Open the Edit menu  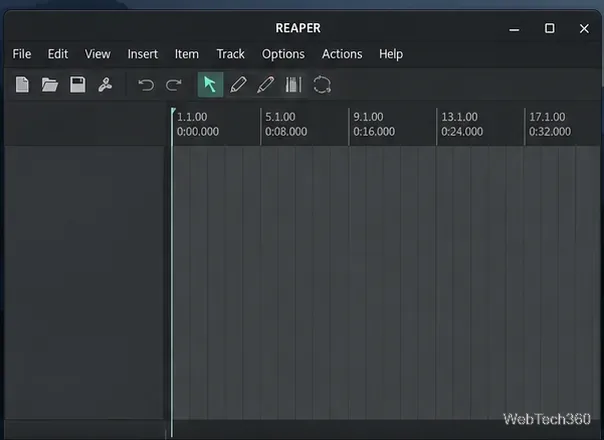(58, 54)
